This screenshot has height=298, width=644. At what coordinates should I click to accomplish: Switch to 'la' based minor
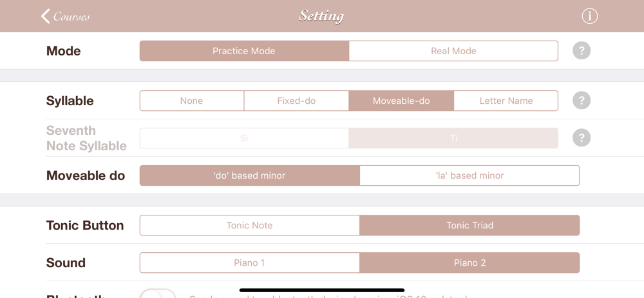tap(469, 175)
